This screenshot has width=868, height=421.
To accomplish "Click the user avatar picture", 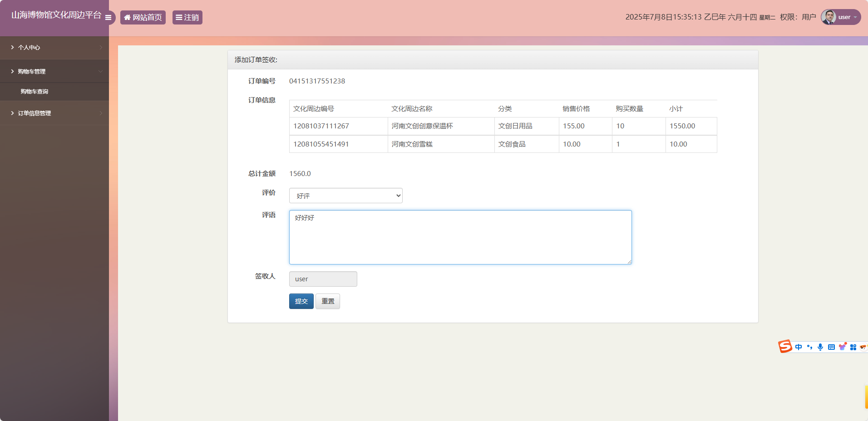I will pos(829,17).
